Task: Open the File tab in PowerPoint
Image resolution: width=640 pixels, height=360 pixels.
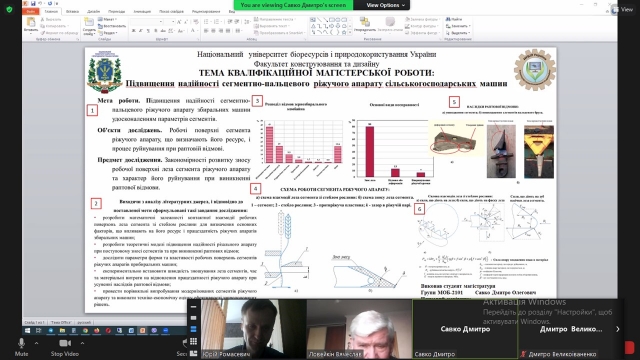Action: (x=31, y=11)
